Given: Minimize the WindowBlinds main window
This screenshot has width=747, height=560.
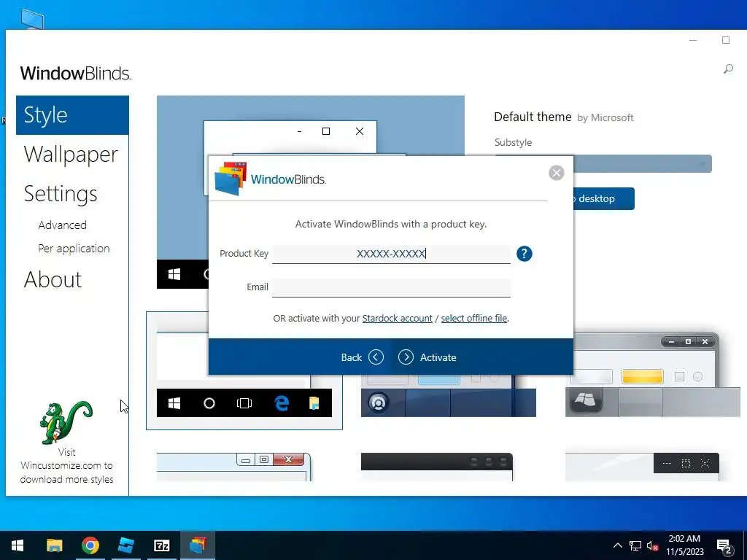Looking at the screenshot, I should (x=693, y=41).
